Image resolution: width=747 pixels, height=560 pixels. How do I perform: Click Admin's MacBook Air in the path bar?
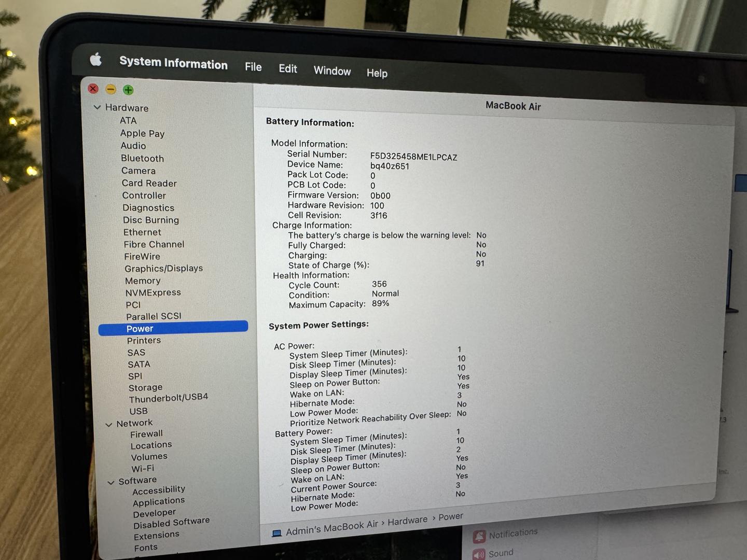tap(332, 528)
